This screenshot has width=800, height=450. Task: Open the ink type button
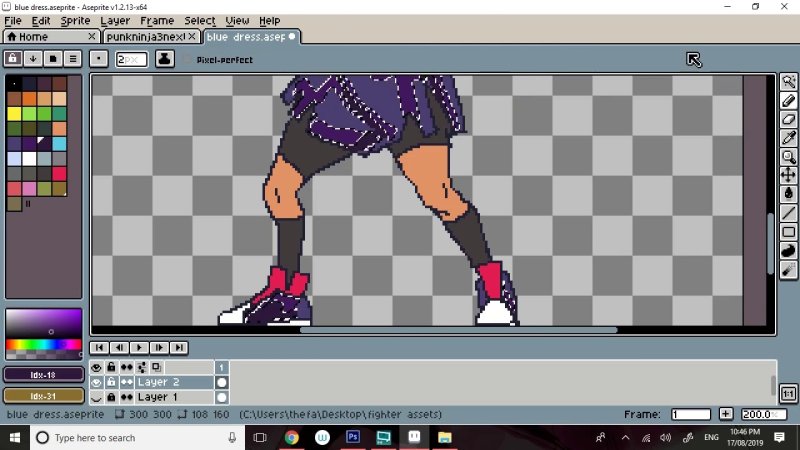click(164, 59)
